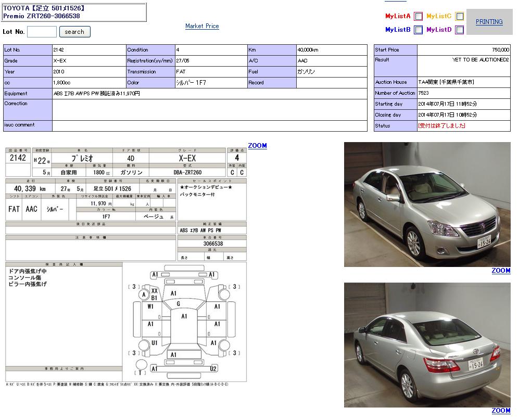
Task: Click the red Status text in the table
Action: point(441,126)
